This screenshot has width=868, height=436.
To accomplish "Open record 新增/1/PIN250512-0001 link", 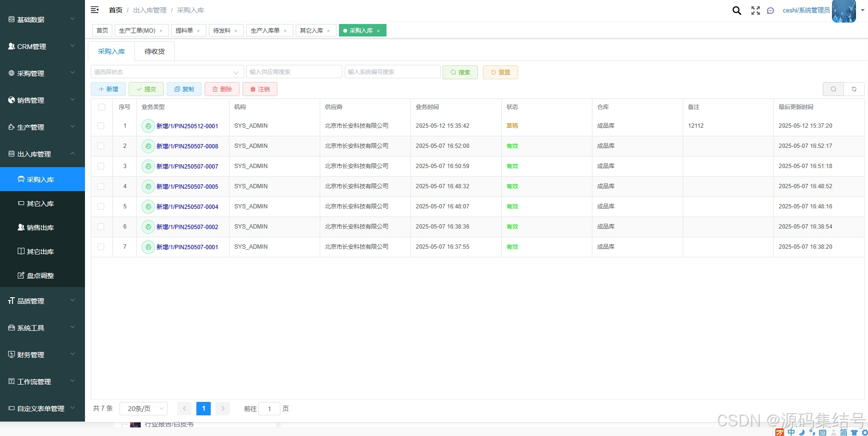I will 187,126.
